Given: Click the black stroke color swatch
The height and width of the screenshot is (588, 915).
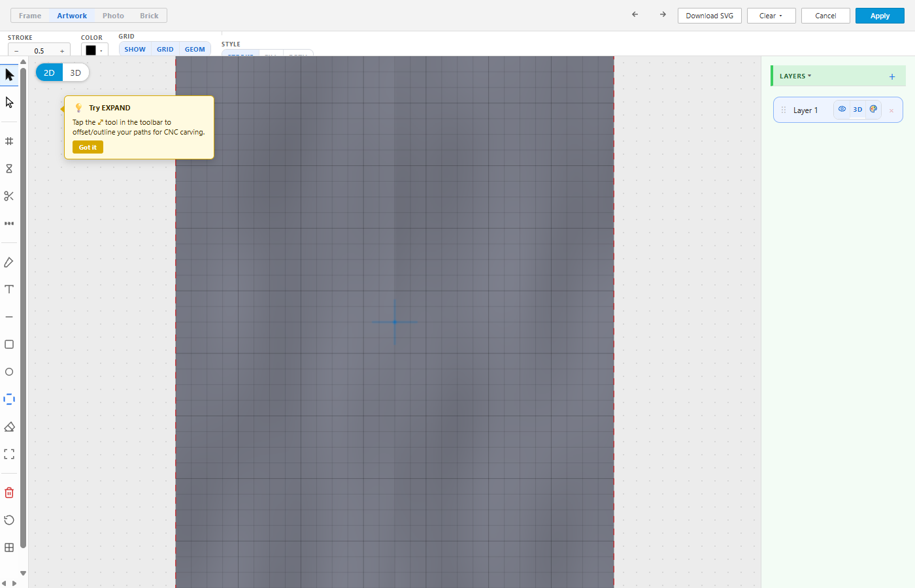Looking at the screenshot, I should [x=91, y=50].
